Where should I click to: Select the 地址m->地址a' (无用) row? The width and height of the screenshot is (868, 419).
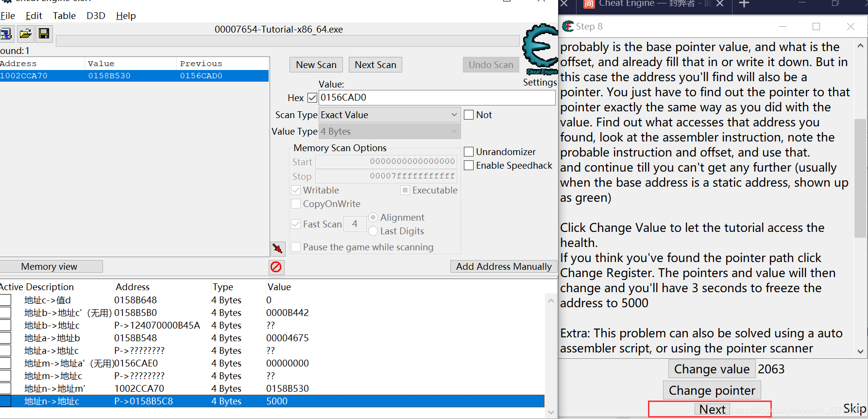(272, 363)
